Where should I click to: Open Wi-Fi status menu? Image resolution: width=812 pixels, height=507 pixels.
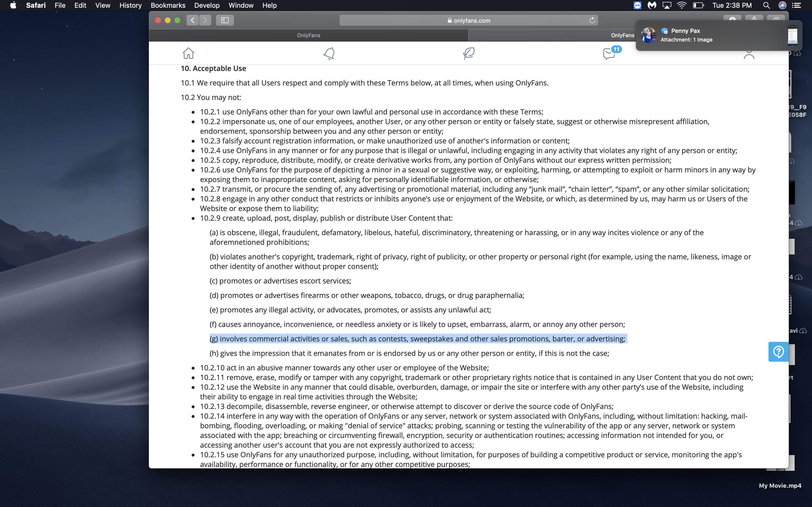[681, 5]
